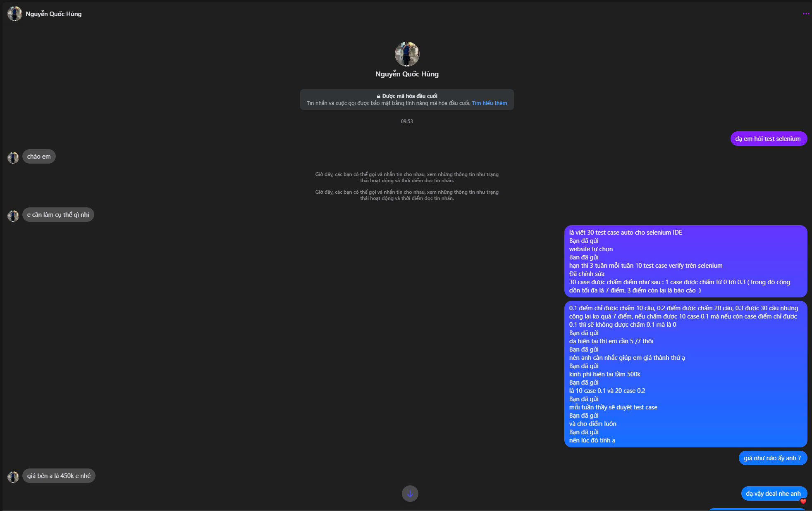Select the "chào em" message bubble

tap(39, 157)
